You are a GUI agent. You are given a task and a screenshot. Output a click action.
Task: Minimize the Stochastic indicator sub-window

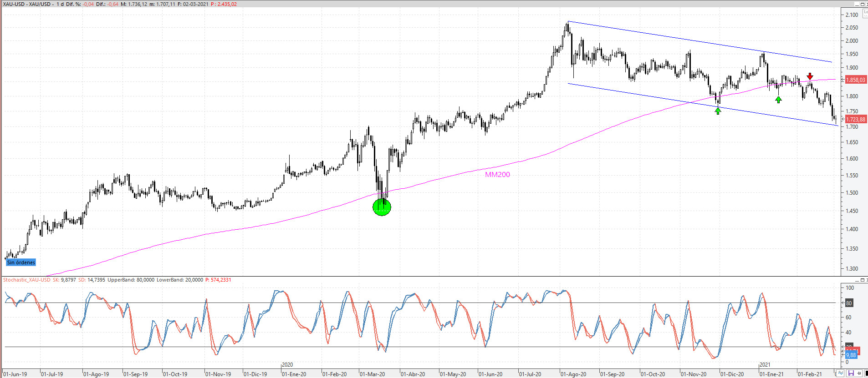pos(857,280)
